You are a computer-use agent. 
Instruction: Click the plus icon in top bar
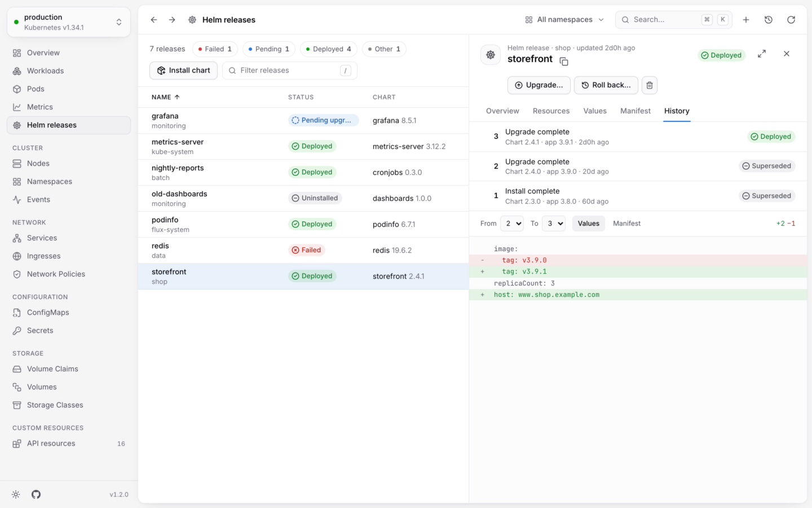pos(746,20)
